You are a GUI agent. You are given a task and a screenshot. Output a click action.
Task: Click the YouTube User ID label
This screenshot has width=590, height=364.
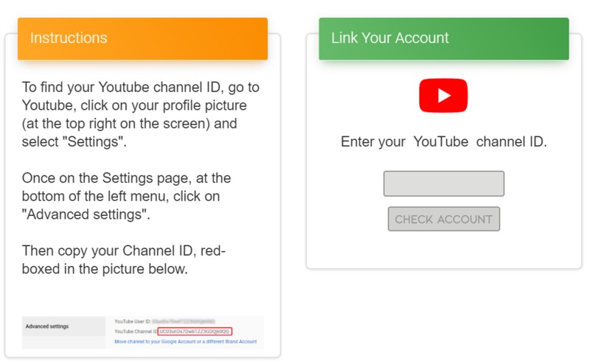pos(133,321)
